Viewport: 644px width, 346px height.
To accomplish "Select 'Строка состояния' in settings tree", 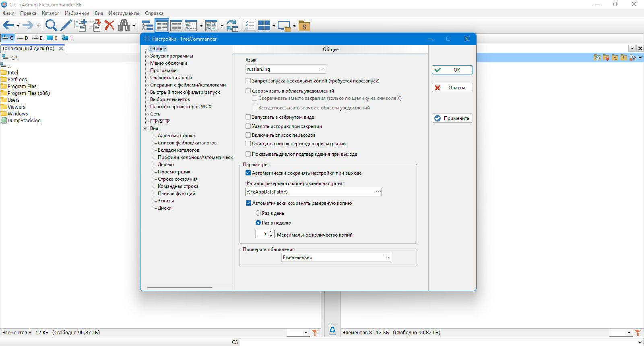I will (x=178, y=179).
